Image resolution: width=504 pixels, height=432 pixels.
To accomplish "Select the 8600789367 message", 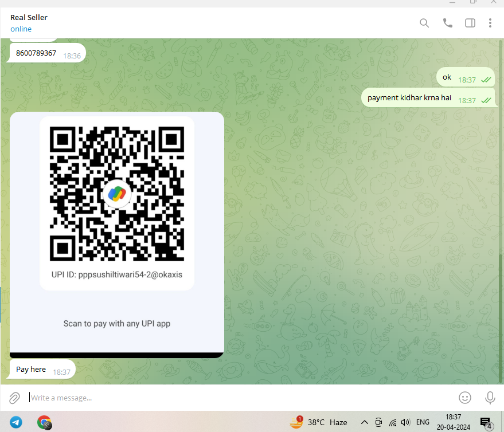I will click(48, 53).
